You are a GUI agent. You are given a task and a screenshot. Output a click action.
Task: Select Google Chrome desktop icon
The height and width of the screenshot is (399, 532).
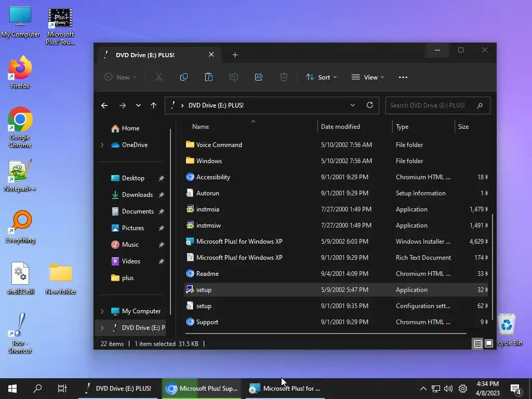[20, 127]
